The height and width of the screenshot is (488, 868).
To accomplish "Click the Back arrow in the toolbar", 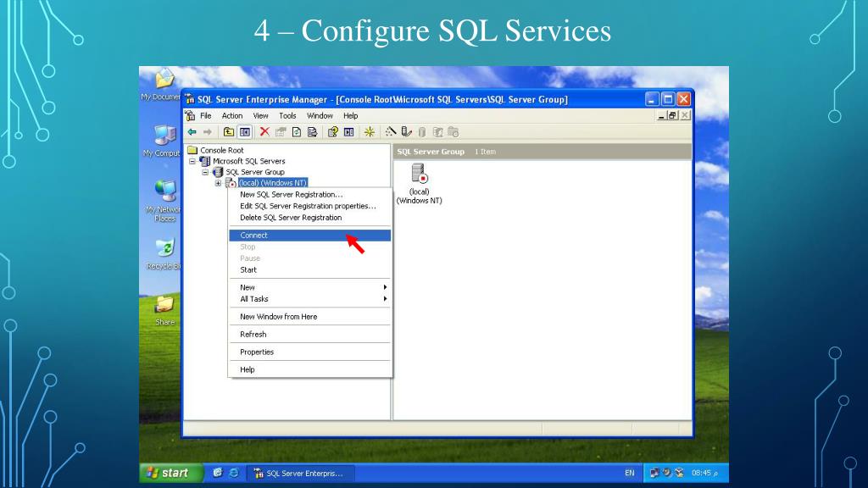I will (192, 131).
